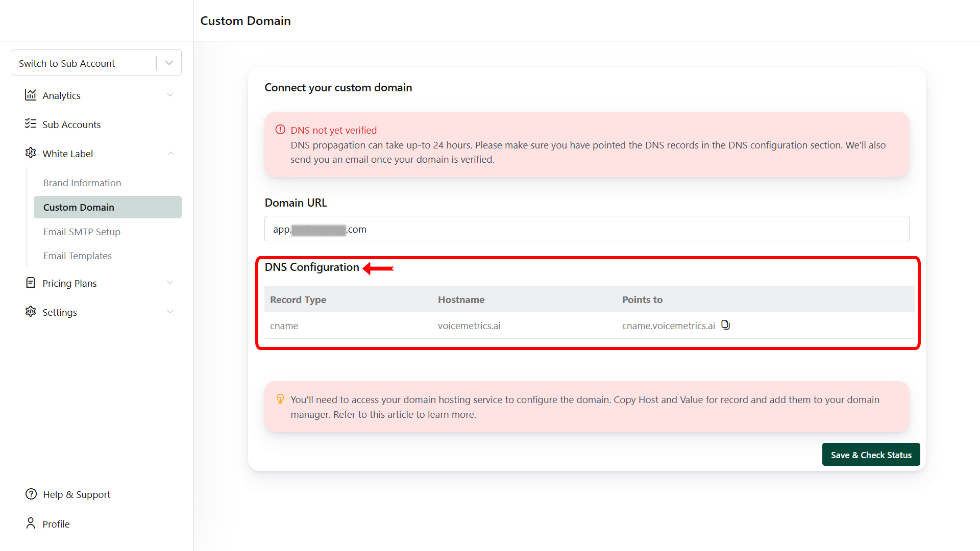Click the Analytics chart icon
The height and width of the screenshot is (551, 980).
[31, 95]
